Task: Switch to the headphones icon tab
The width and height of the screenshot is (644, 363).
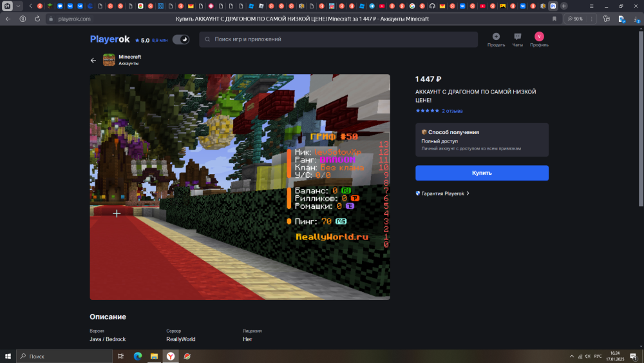Action: 433,6
